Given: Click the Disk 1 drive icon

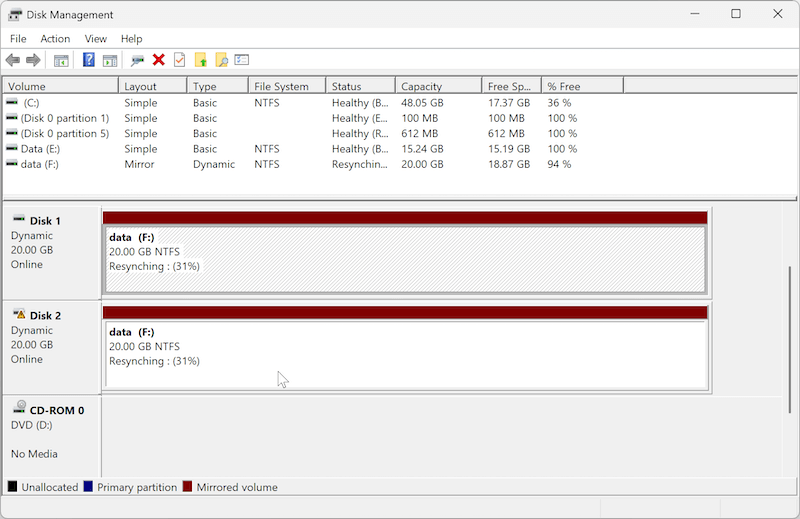Looking at the screenshot, I should click(x=19, y=219).
